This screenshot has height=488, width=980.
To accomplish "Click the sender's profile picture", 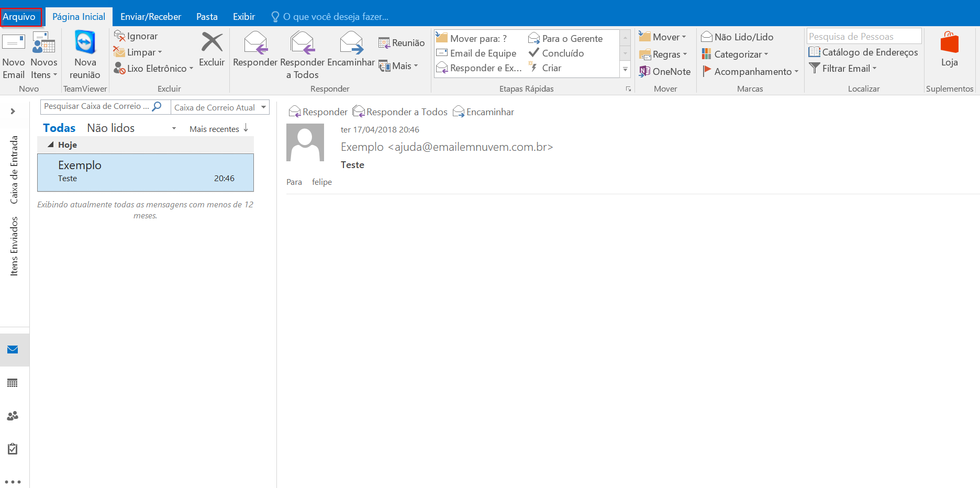I will click(305, 142).
